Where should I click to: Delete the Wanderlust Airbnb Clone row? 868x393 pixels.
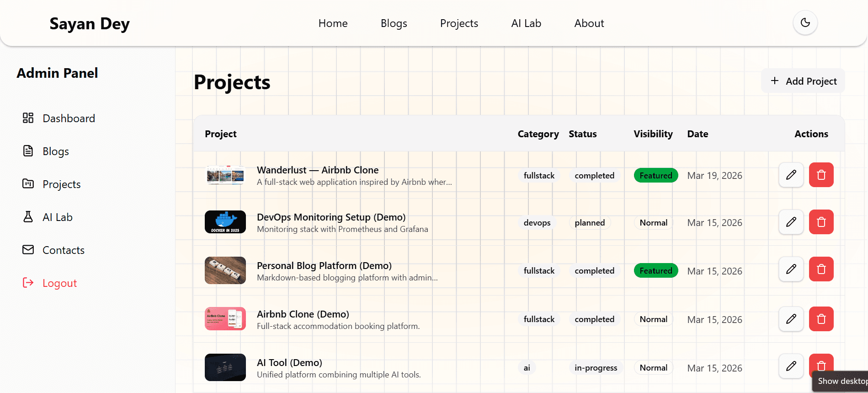click(x=821, y=175)
